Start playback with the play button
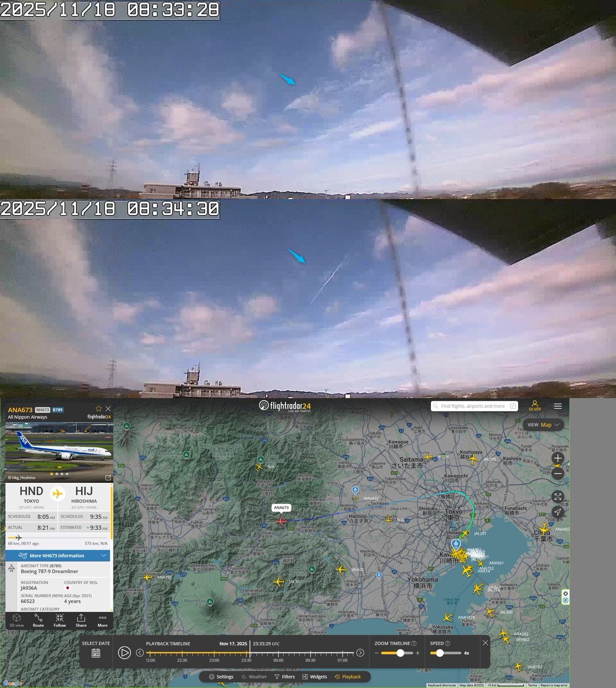616x688 pixels. coord(124,652)
